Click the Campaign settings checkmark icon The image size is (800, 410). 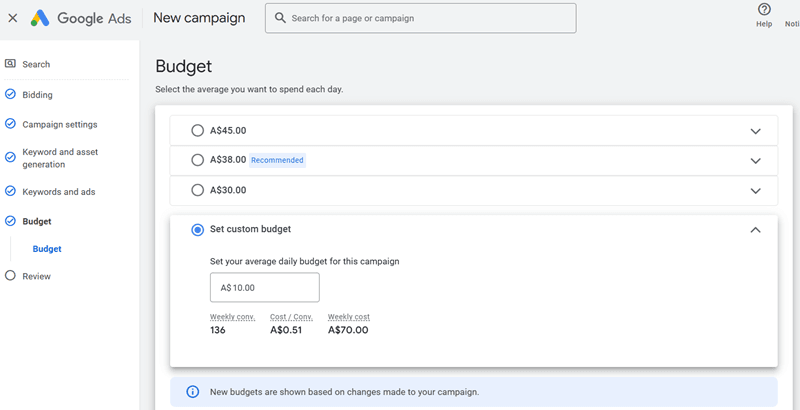pyautogui.click(x=10, y=125)
